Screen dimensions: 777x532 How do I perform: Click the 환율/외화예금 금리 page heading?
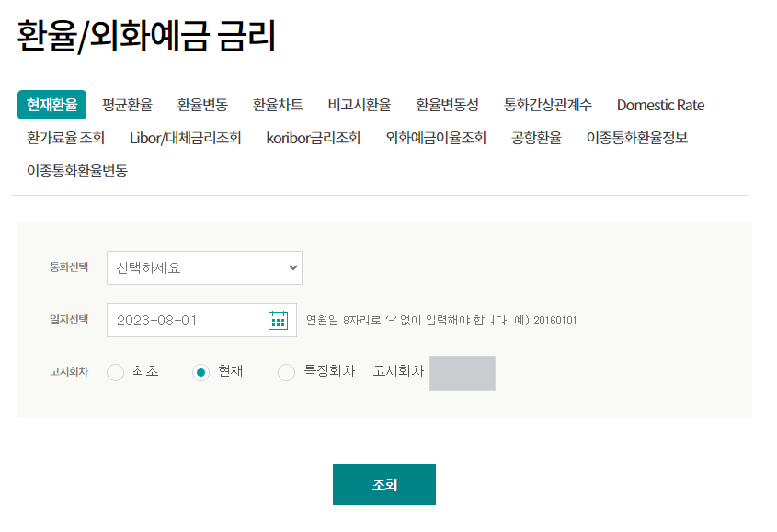147,36
